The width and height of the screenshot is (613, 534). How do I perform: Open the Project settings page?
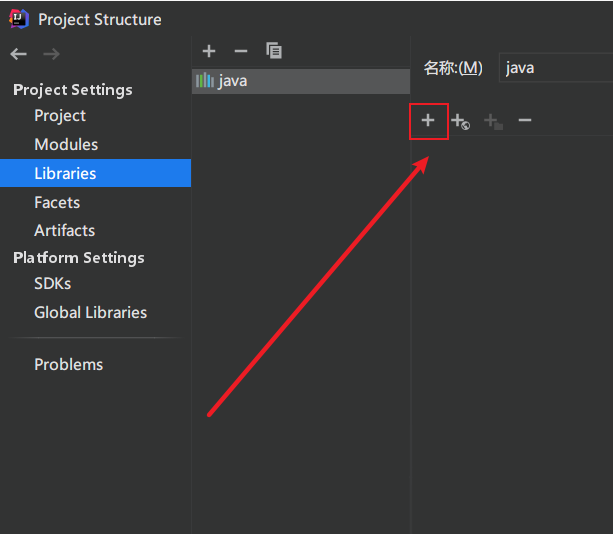[x=60, y=116]
